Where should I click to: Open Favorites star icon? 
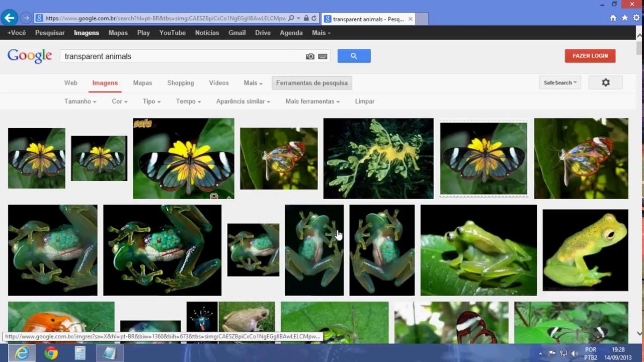coord(624,18)
